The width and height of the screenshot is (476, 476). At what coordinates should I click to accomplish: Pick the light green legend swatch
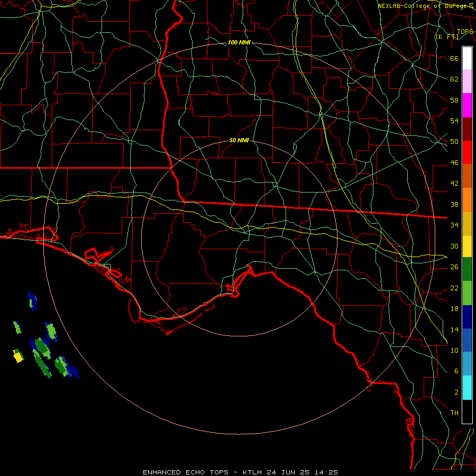click(x=467, y=293)
